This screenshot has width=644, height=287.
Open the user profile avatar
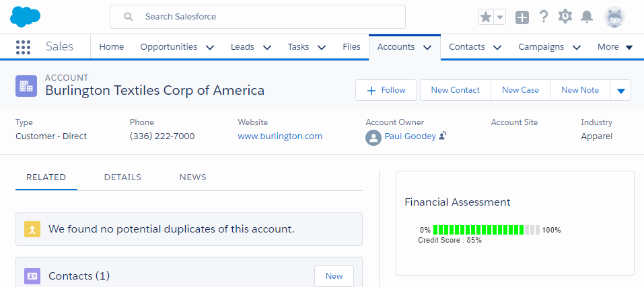[x=614, y=17]
